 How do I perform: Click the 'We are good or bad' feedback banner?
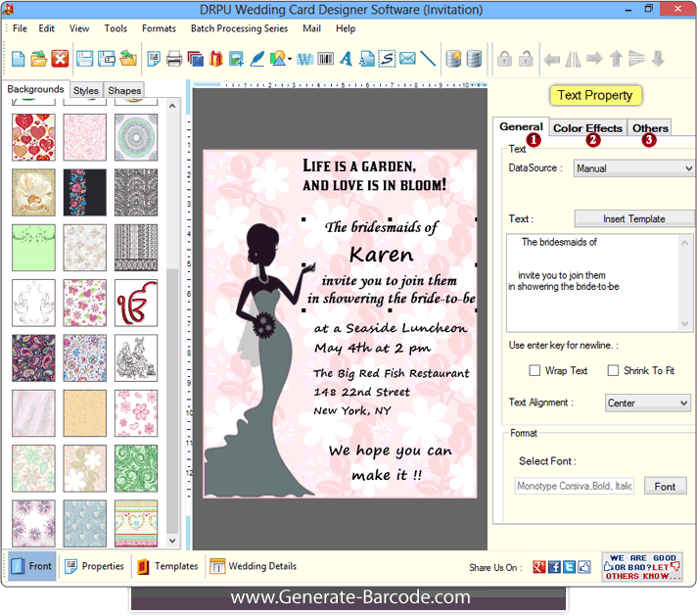pyautogui.click(x=642, y=567)
